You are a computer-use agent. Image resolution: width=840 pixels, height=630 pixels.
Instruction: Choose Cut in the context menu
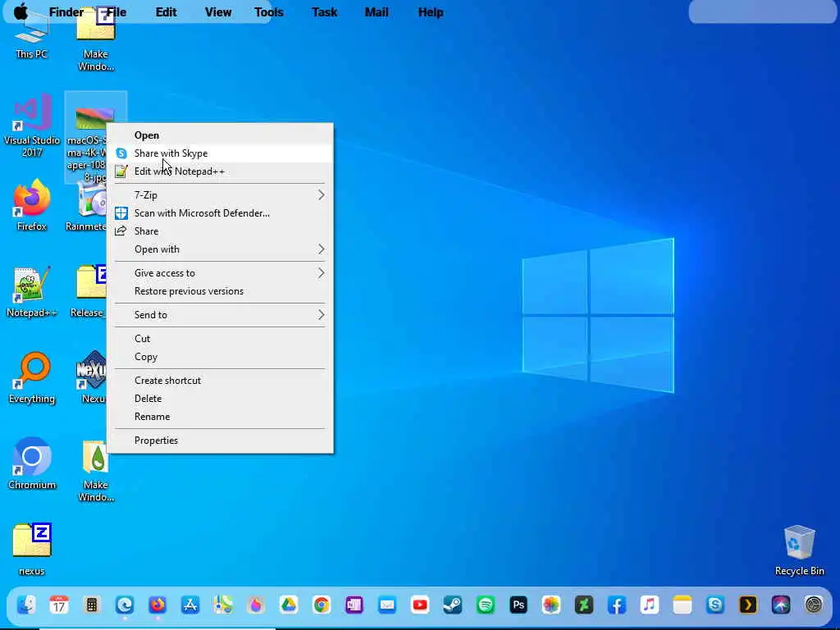click(220, 339)
